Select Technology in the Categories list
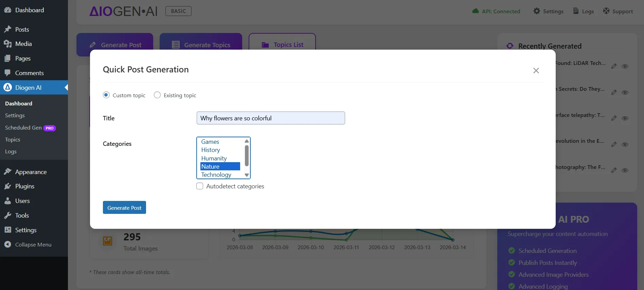Screen dimensions: 644x290 (x=220, y=175)
